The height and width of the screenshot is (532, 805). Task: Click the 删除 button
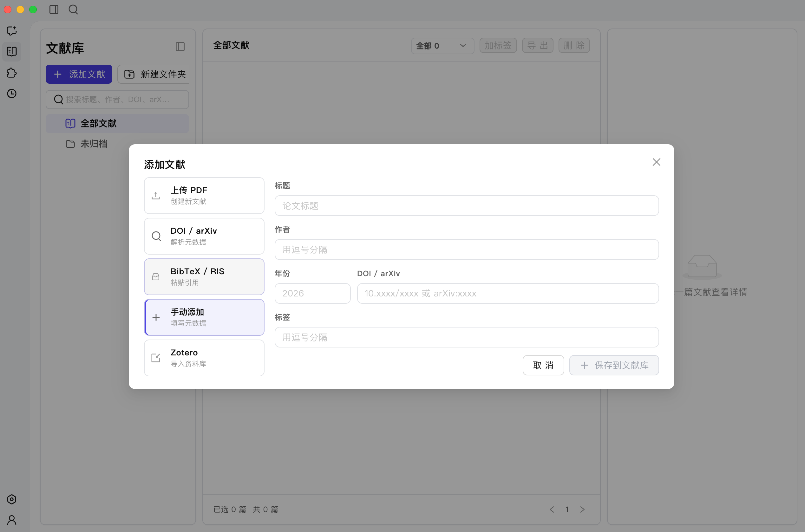pos(574,45)
